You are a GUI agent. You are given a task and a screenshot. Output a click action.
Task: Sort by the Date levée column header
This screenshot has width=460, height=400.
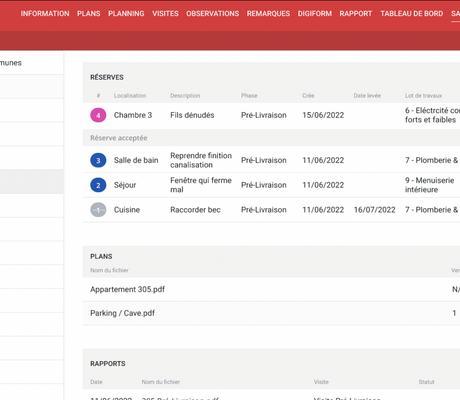367,96
